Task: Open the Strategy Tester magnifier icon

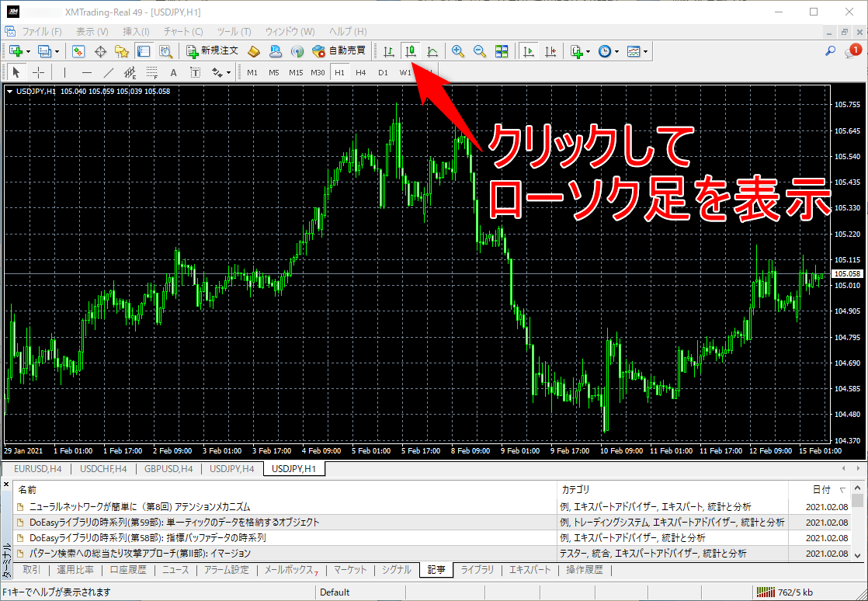Action: coord(165,51)
